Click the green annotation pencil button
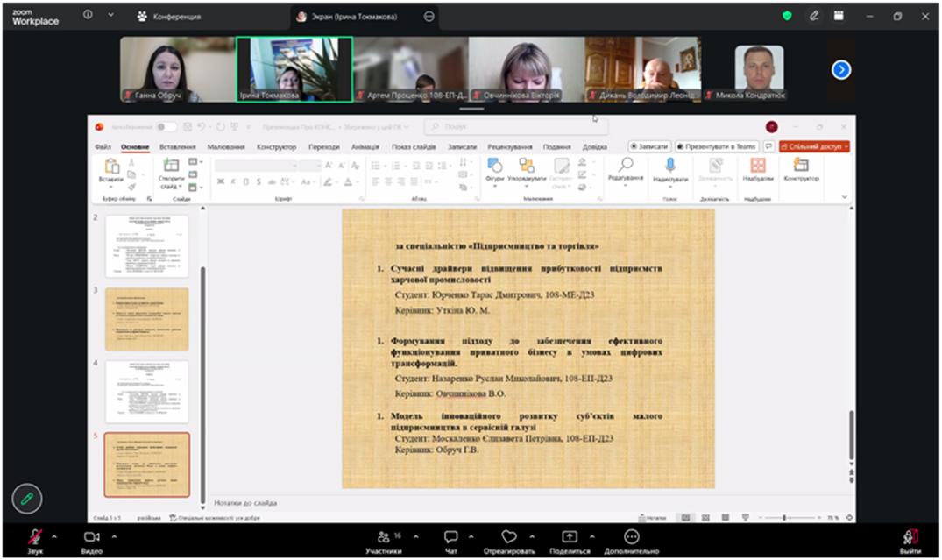 tap(27, 498)
